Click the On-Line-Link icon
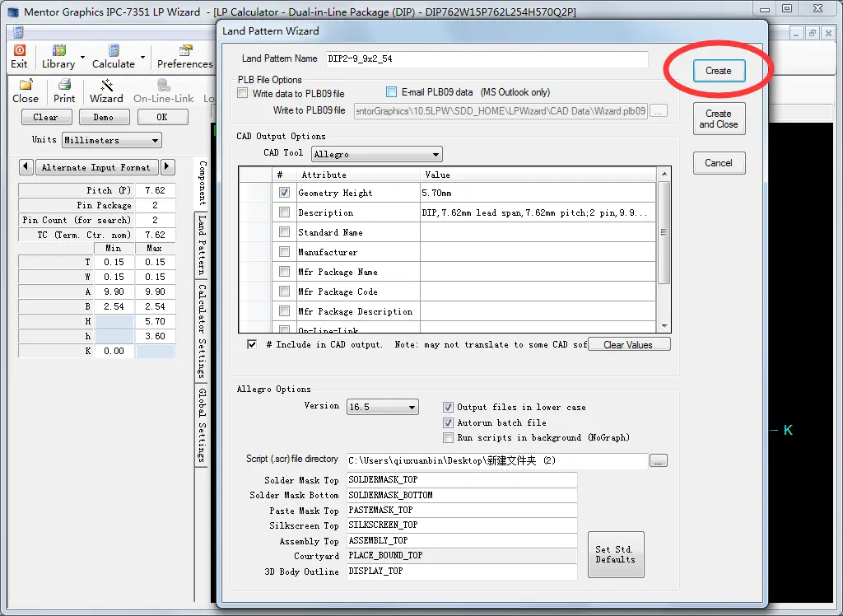 (x=164, y=91)
